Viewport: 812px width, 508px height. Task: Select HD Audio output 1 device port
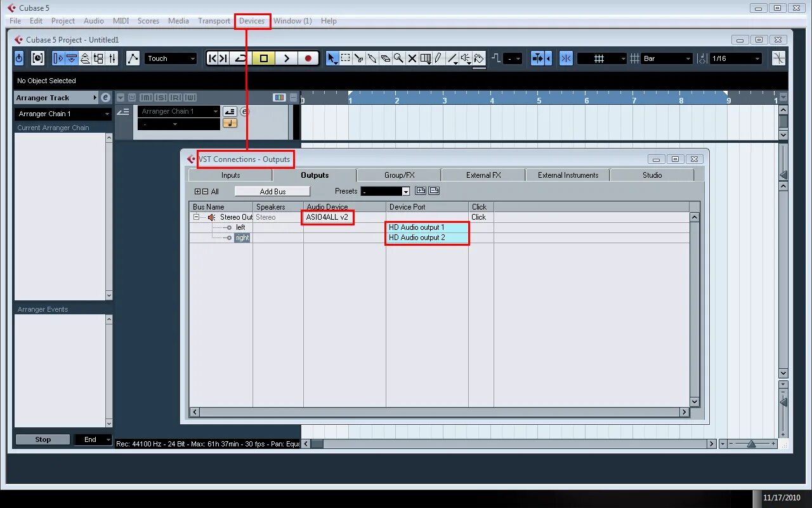click(427, 227)
